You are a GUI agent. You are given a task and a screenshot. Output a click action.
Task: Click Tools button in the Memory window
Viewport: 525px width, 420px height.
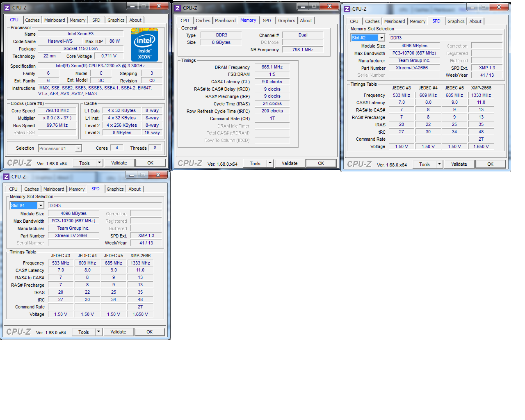tap(255, 163)
